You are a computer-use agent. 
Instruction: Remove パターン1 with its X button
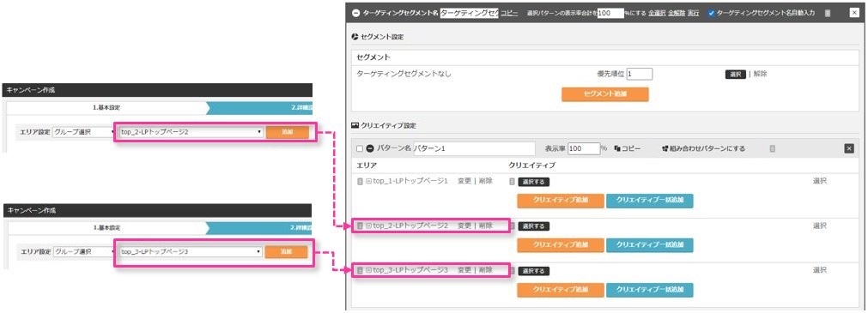[x=849, y=148]
